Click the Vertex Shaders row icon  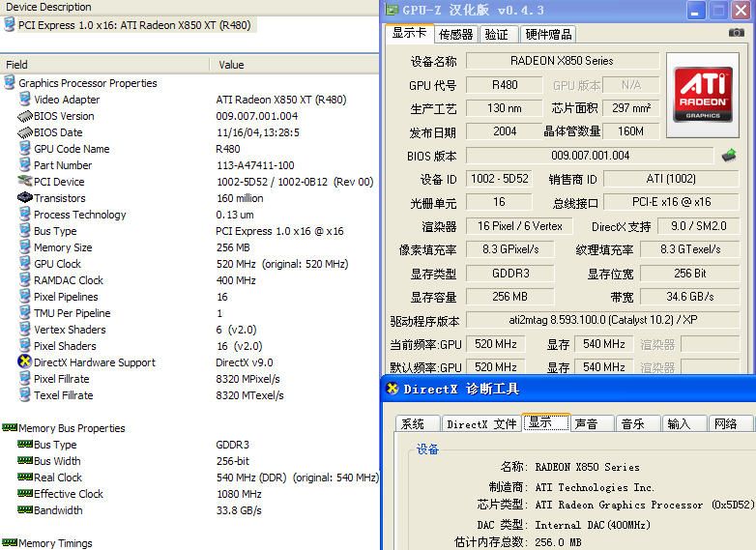click(25, 330)
